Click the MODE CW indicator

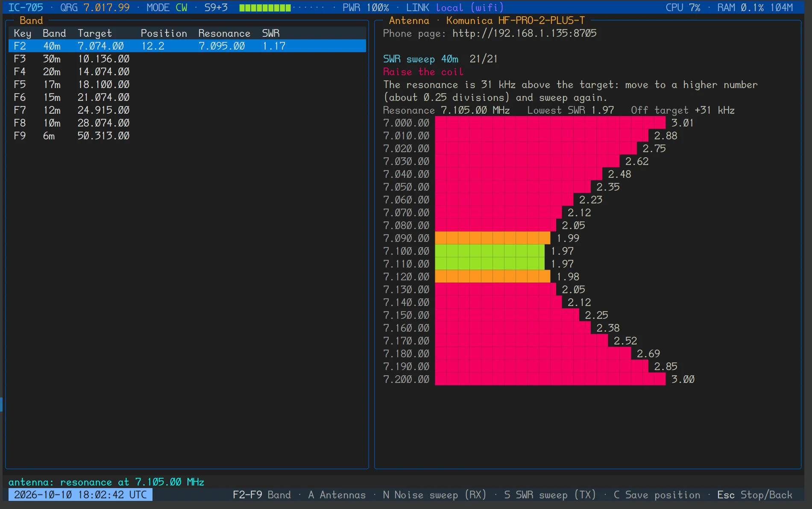pos(167,8)
